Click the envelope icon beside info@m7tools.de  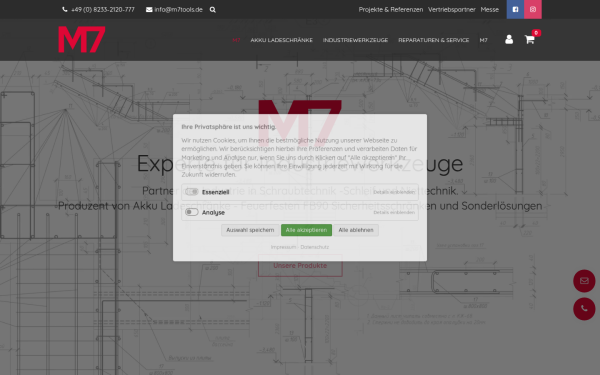pyautogui.click(x=149, y=10)
